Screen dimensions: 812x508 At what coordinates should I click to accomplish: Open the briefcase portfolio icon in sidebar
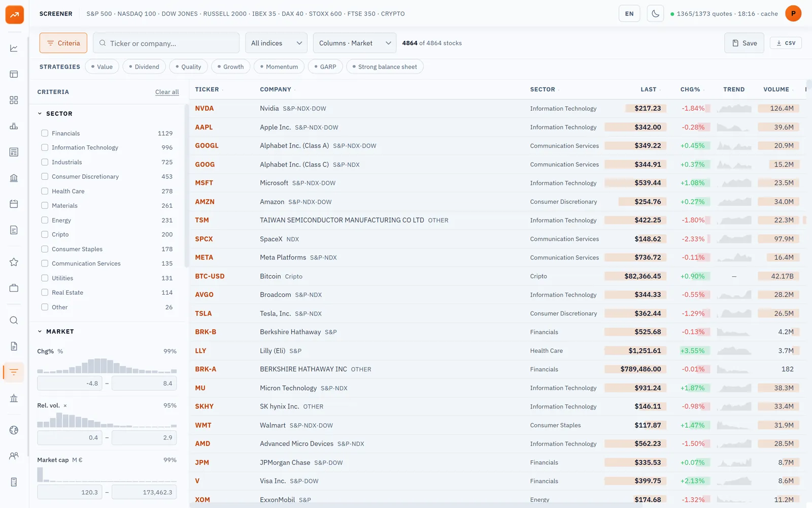tap(14, 288)
